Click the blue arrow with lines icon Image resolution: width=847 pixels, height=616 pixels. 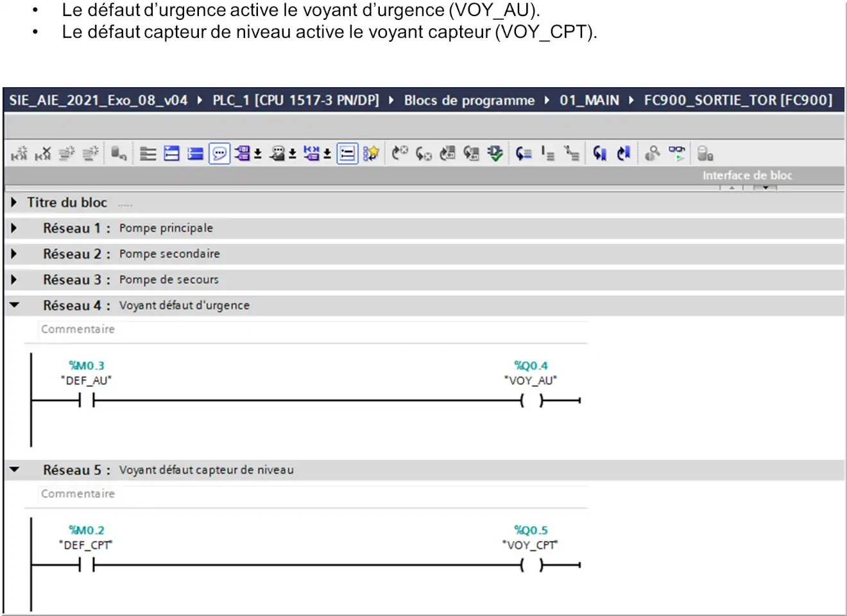click(x=524, y=153)
